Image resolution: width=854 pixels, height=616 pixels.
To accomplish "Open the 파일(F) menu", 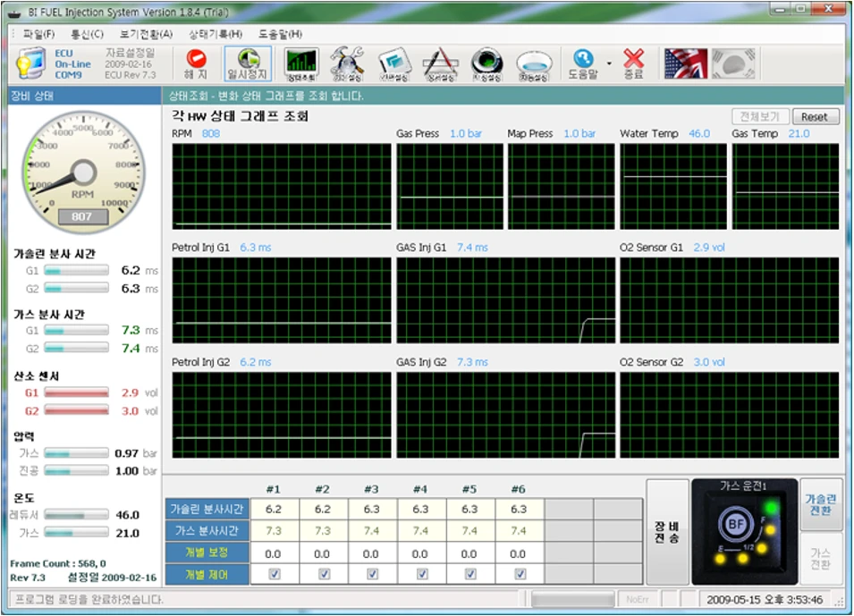I will tap(38, 34).
